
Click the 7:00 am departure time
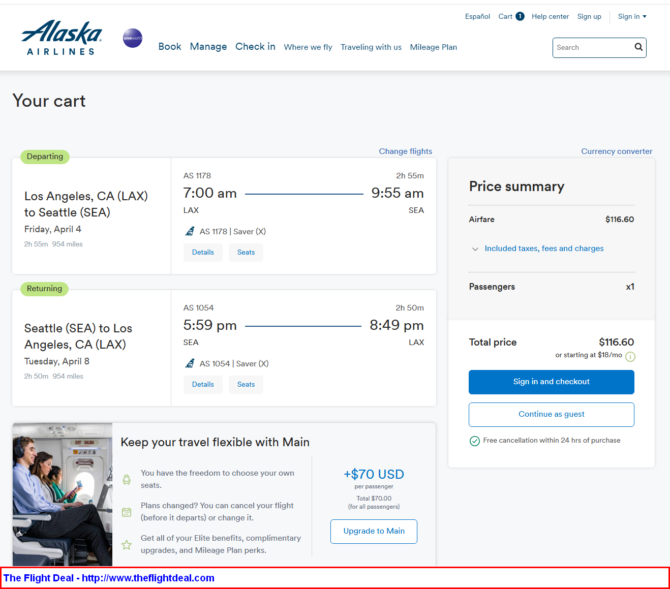[x=210, y=193]
